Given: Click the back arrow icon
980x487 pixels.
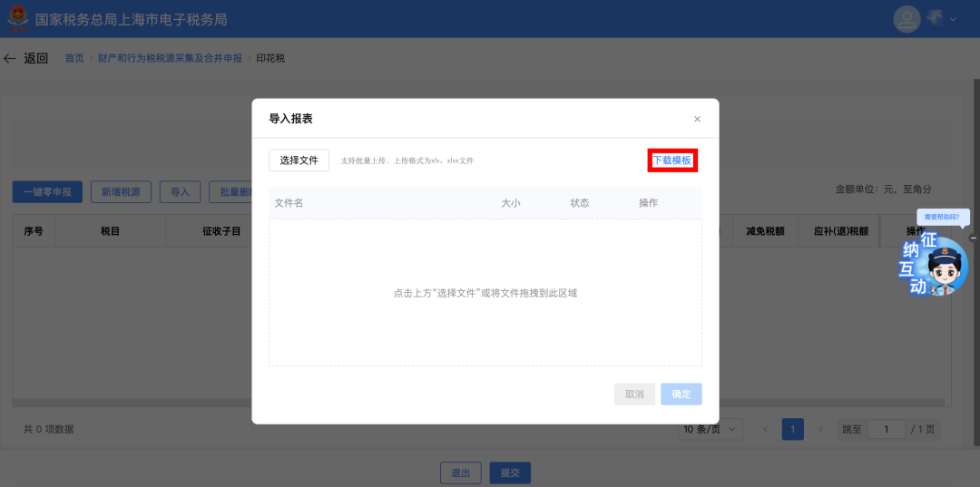Looking at the screenshot, I should (x=9, y=59).
